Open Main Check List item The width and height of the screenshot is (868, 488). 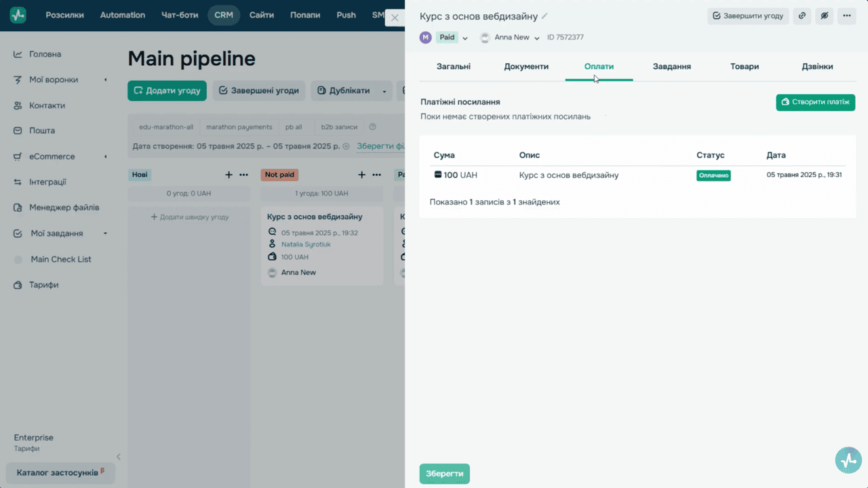(x=61, y=259)
